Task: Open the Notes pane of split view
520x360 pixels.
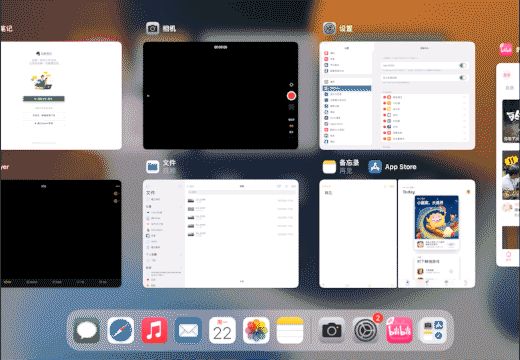Action: tap(358, 234)
